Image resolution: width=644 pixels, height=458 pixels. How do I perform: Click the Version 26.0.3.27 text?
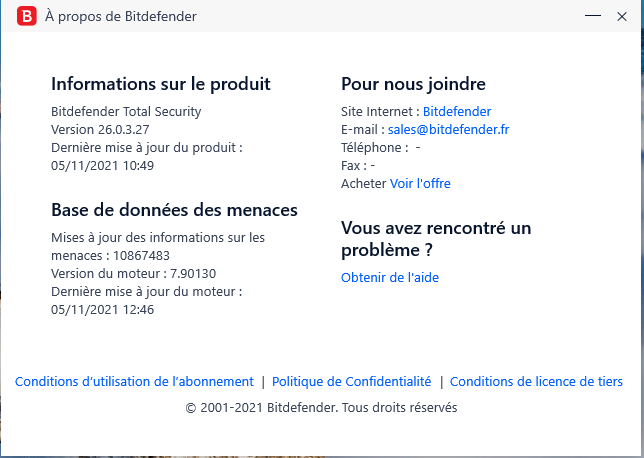click(101, 130)
